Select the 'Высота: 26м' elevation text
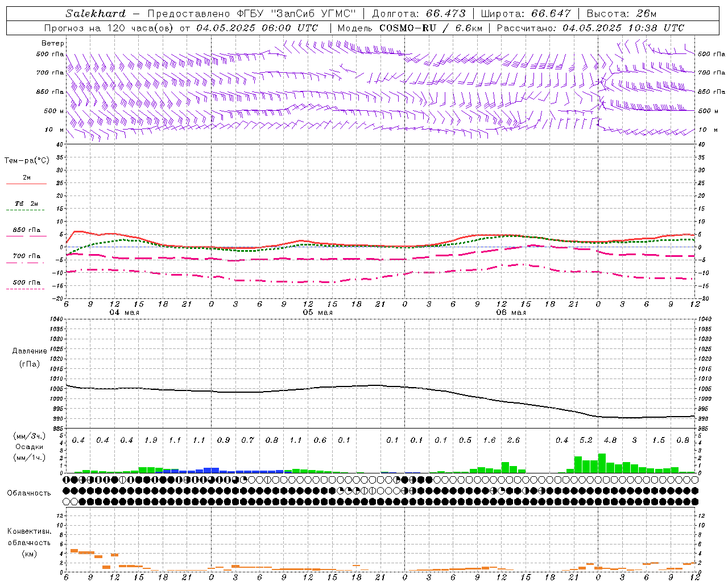Image resolution: width=728 pixels, height=582 pixels. [x=621, y=14]
